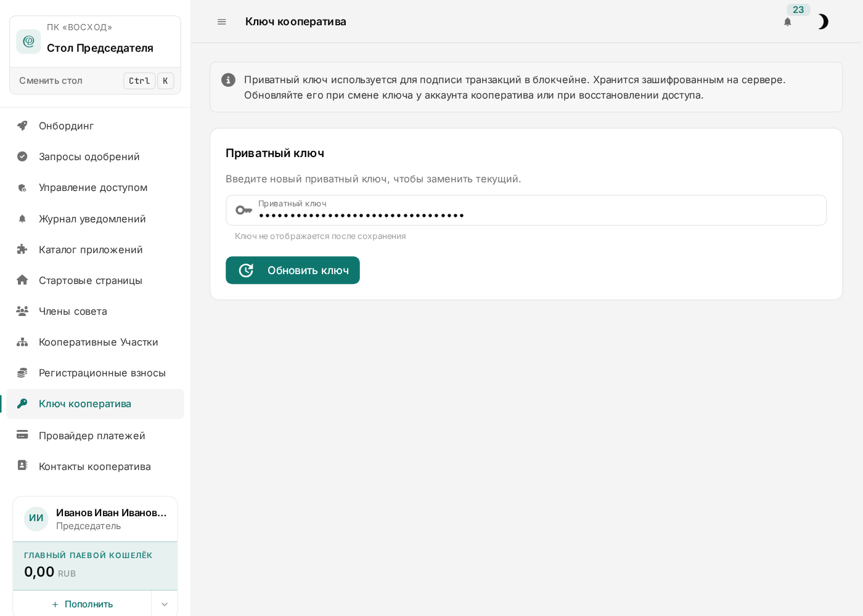Open notifications bell

pyautogui.click(x=787, y=22)
